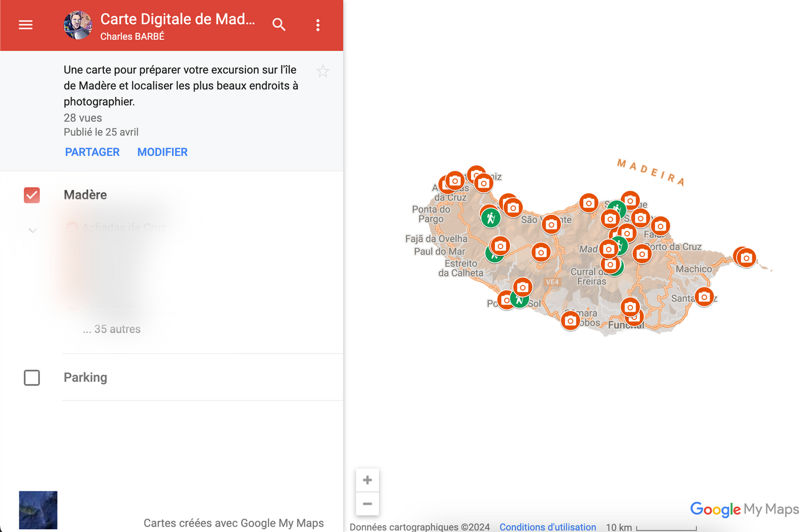The width and height of the screenshot is (799, 532).
Task: Switch to satellite basemap thumbnail
Action: click(38, 510)
